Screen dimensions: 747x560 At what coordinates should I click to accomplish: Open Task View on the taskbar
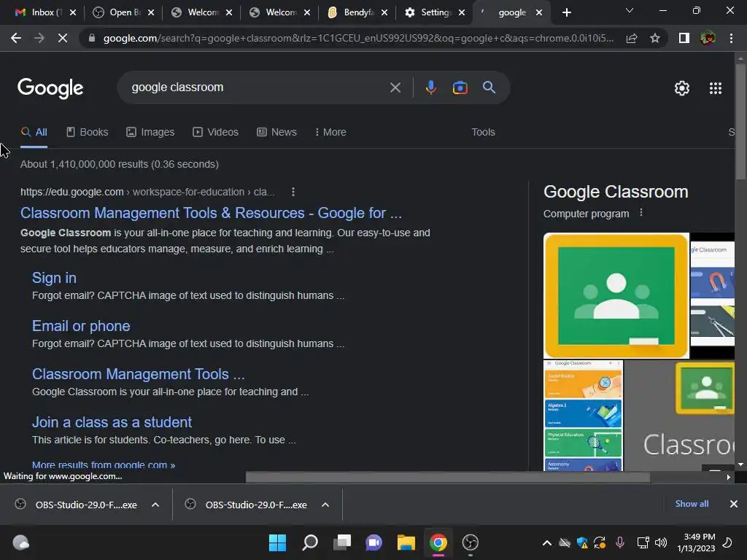pyautogui.click(x=341, y=542)
